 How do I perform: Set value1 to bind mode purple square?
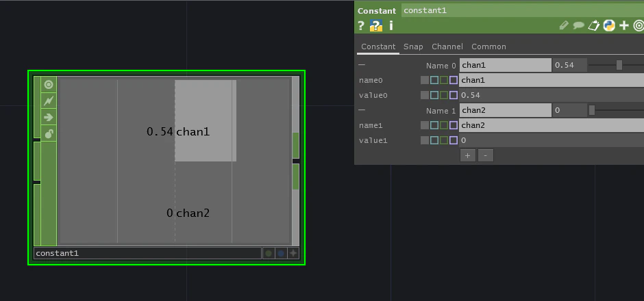pyautogui.click(x=454, y=140)
